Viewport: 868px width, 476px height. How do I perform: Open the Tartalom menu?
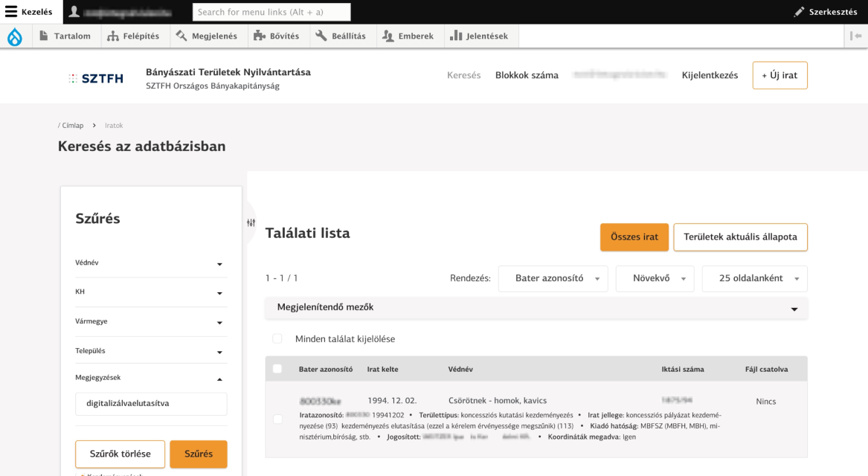pyautogui.click(x=65, y=35)
